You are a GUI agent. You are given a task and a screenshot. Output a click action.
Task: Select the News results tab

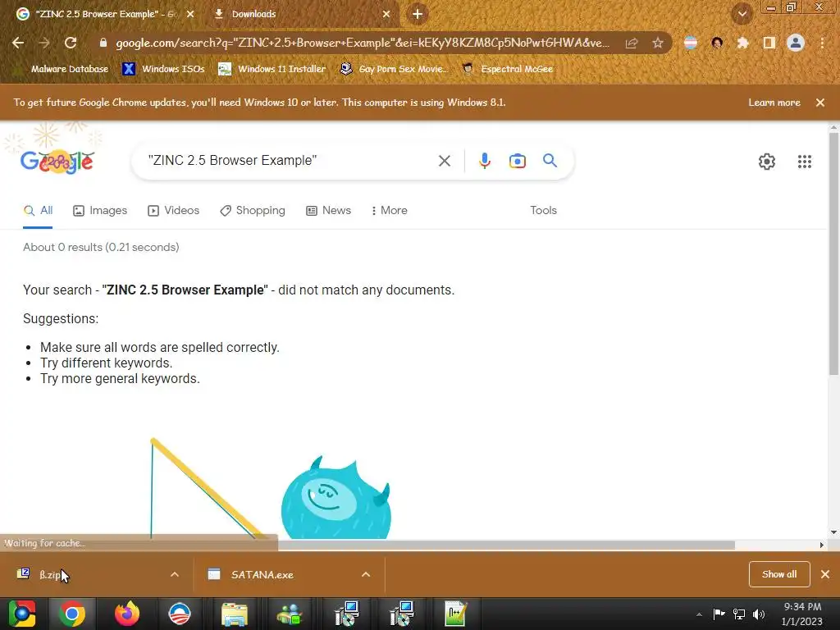(x=328, y=211)
